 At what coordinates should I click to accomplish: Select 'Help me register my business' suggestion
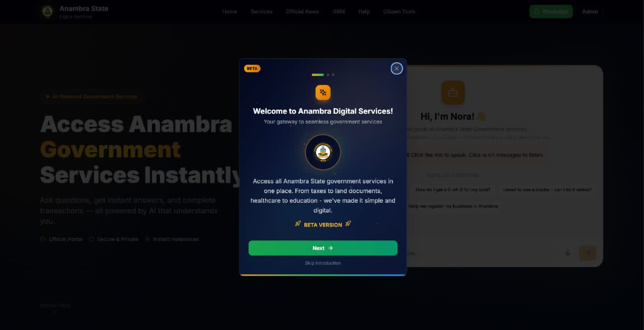[452, 206]
